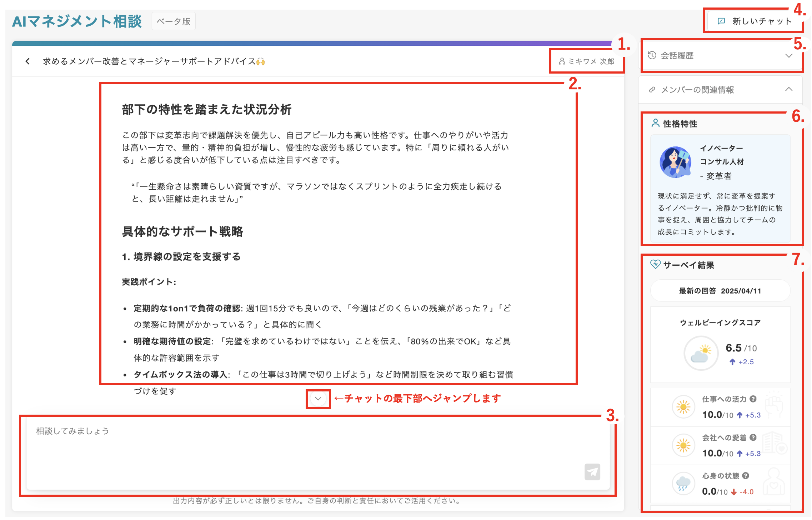The width and height of the screenshot is (812, 520).
Task: Click the wellbeing score weather icon
Action: point(701,353)
